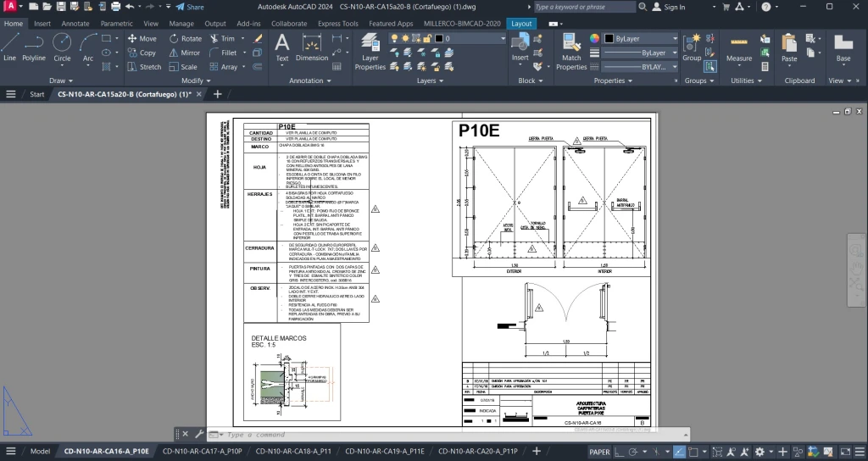Click the Offset icon in Modify panel
The image size is (868, 461).
click(258, 66)
